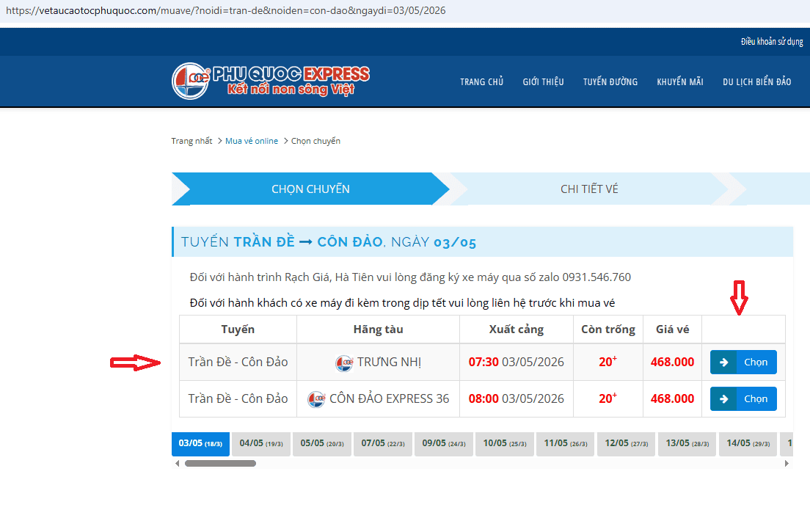810x532 pixels.
Task: Click the zalo number 0931.546.760 notice
Action: [x=410, y=277]
